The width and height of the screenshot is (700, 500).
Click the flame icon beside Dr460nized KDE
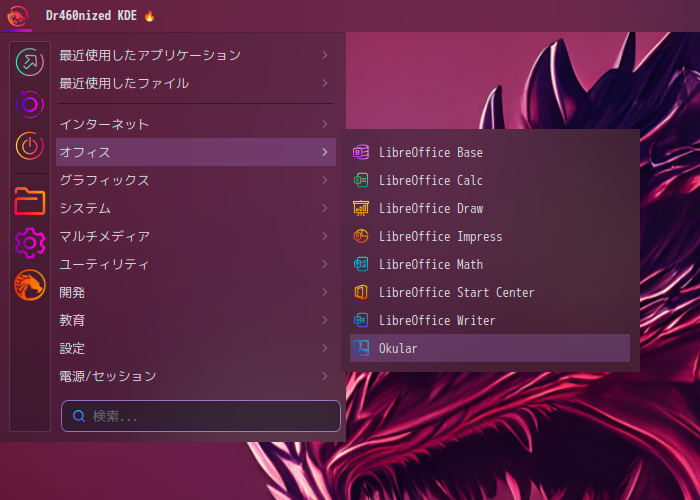[x=150, y=16]
